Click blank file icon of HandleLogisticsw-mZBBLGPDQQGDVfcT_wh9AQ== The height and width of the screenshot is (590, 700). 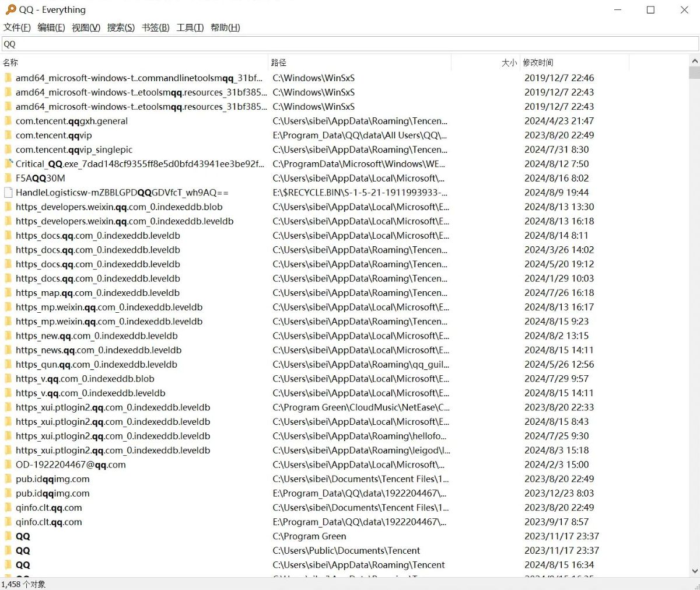tap(8, 193)
